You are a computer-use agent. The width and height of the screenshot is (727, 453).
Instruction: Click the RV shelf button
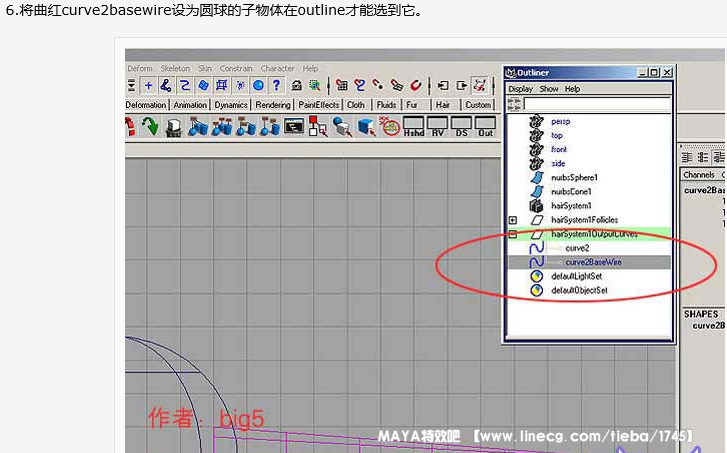point(438,127)
